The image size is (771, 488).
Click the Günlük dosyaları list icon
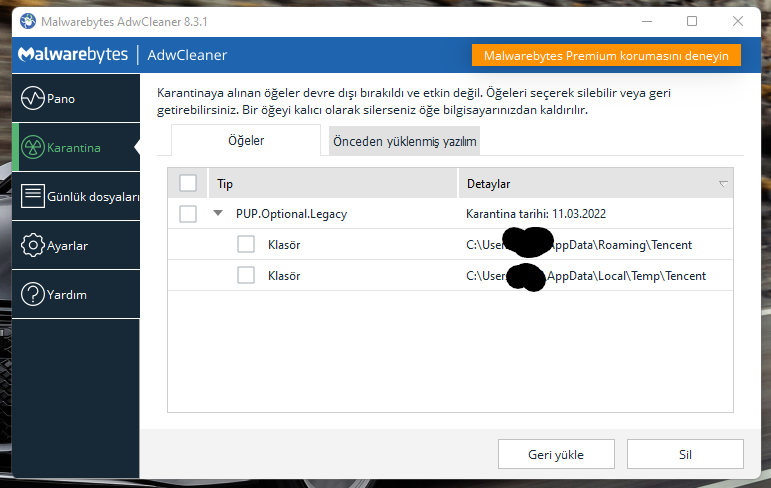pos(33,196)
